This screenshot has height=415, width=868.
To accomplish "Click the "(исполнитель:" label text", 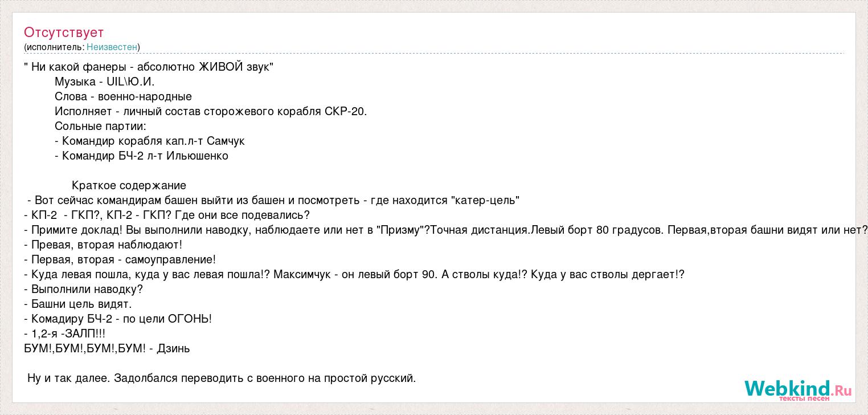I will click(54, 47).
